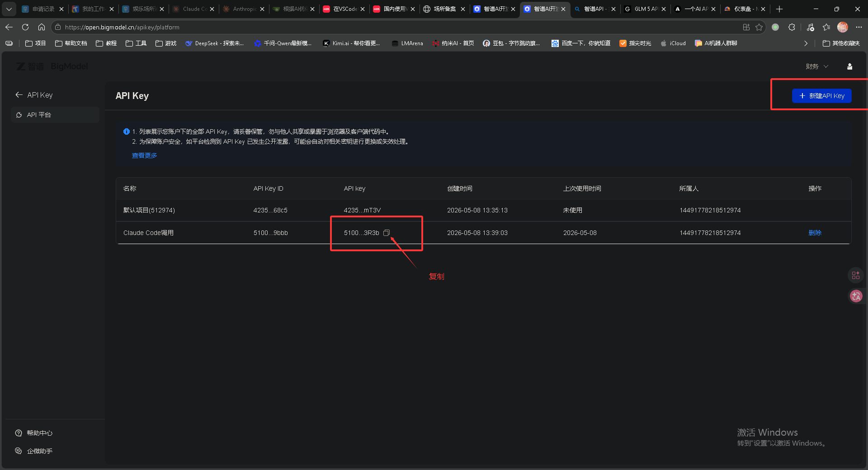The width and height of the screenshot is (868, 470).
Task: Expand the 工具 bookmark folder
Action: point(136,43)
